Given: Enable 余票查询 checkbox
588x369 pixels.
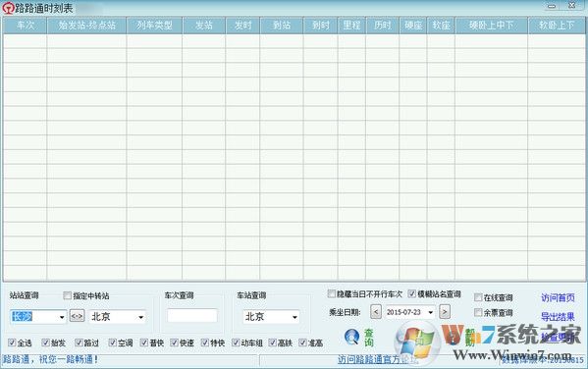Looking at the screenshot, I should 478,312.
